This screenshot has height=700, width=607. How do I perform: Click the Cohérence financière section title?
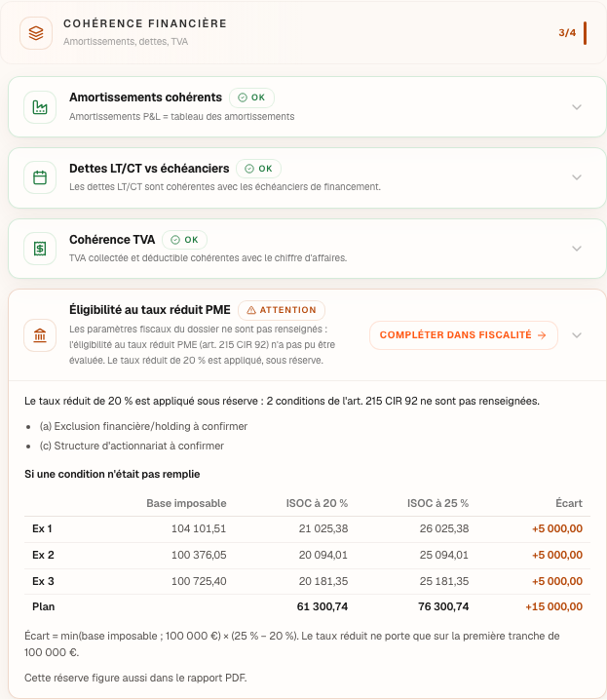(145, 23)
